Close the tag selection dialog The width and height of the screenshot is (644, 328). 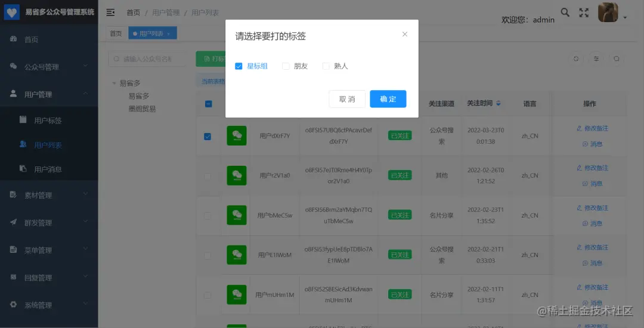click(x=404, y=35)
